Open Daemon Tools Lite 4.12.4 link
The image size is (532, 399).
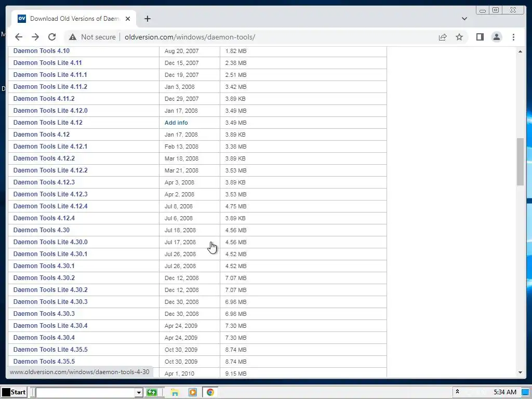point(50,206)
